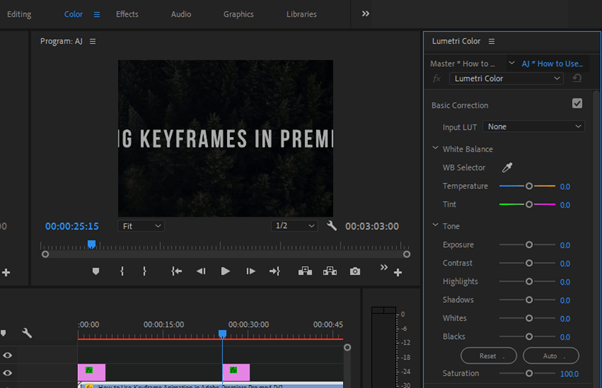Click the 00:00:25:15 current timecode field

[x=72, y=226]
